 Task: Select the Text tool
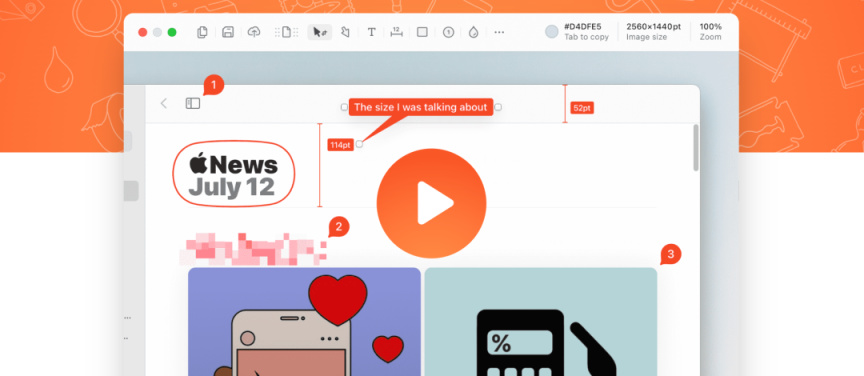coord(371,32)
